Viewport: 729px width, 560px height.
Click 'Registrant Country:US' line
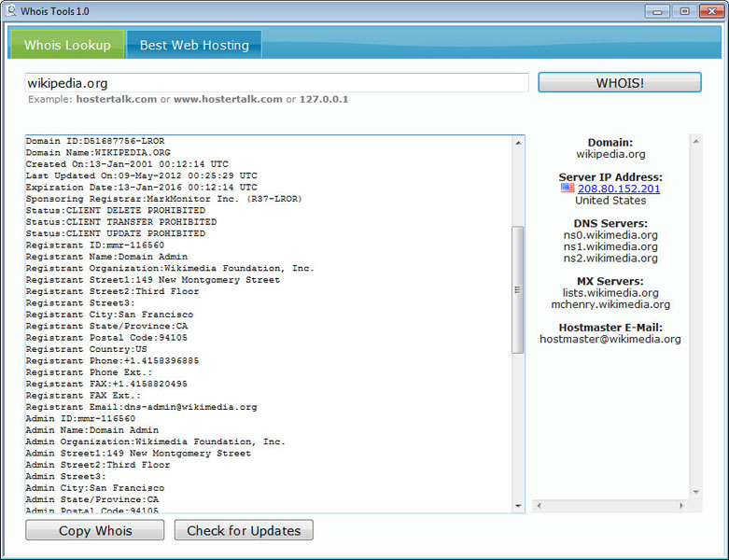87,349
